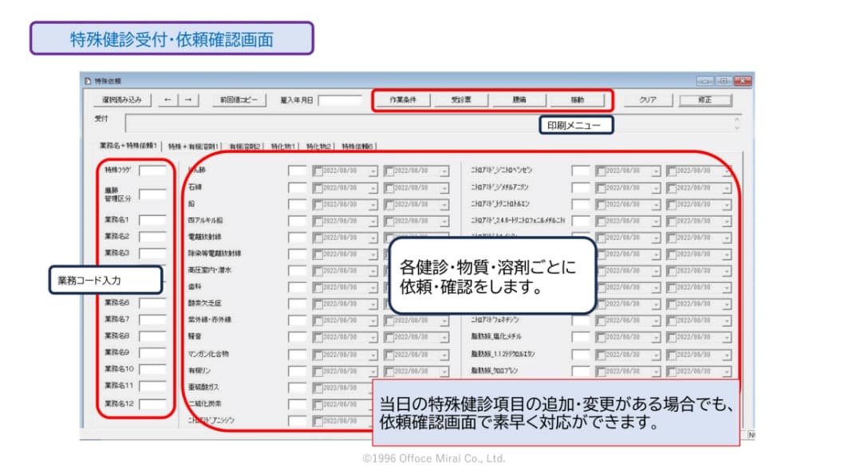868x475 pixels.
Task: Check first date checkbox for 電離放射線
Action: point(318,237)
